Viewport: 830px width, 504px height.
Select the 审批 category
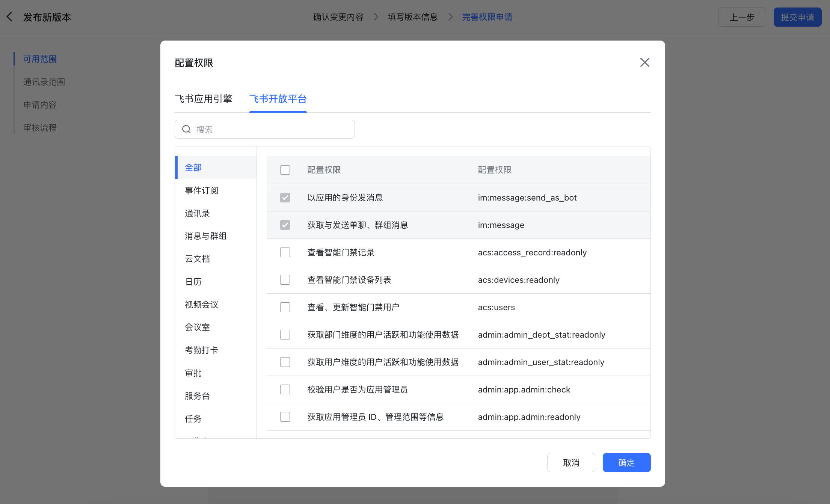(216, 373)
